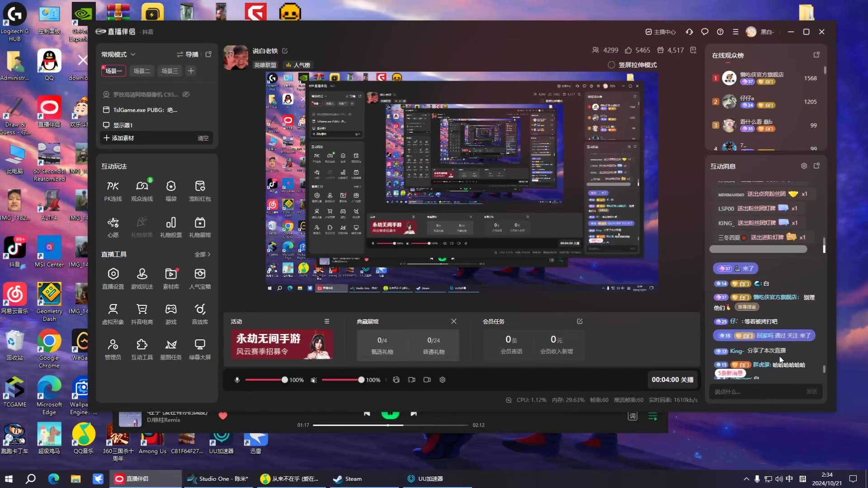Open settings gear of 互动消息 panel
The image size is (868, 488).
click(x=804, y=166)
